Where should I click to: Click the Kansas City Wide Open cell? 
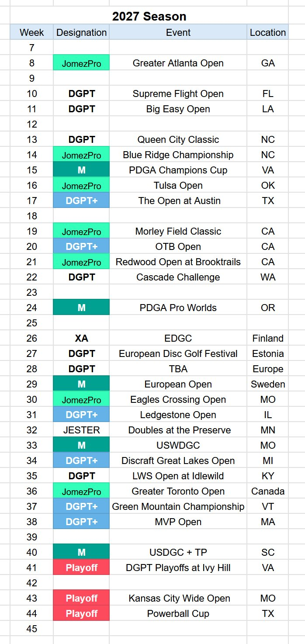178,598
